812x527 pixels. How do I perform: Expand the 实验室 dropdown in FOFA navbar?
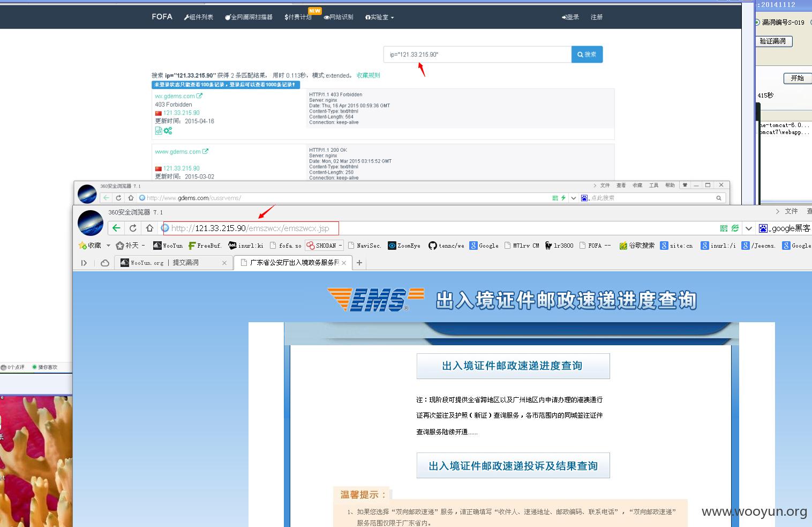click(x=379, y=17)
